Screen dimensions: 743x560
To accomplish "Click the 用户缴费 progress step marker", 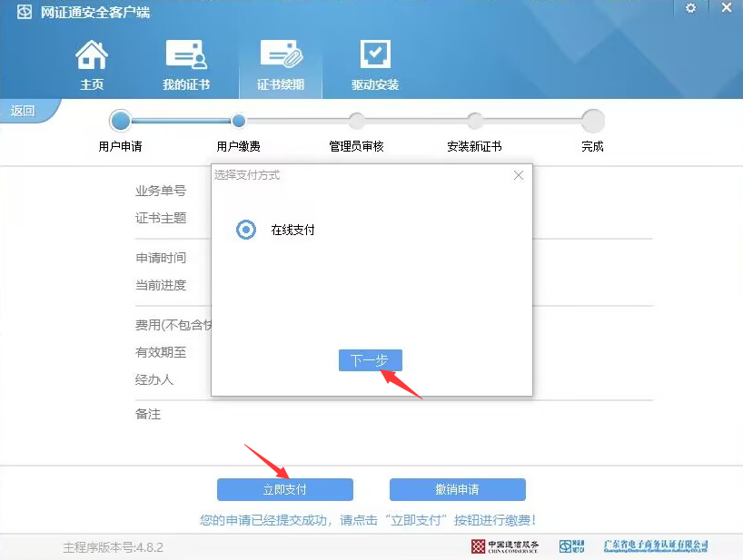I will click(238, 121).
